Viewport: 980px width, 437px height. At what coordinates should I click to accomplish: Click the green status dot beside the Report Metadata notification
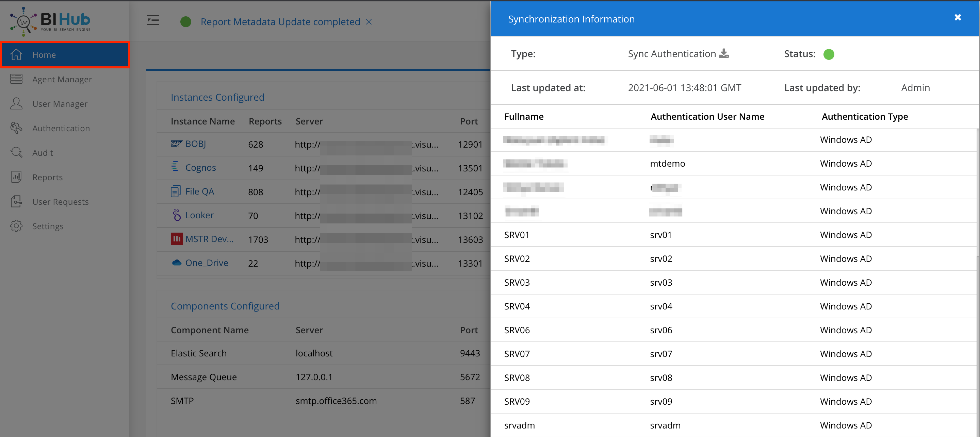(x=186, y=22)
